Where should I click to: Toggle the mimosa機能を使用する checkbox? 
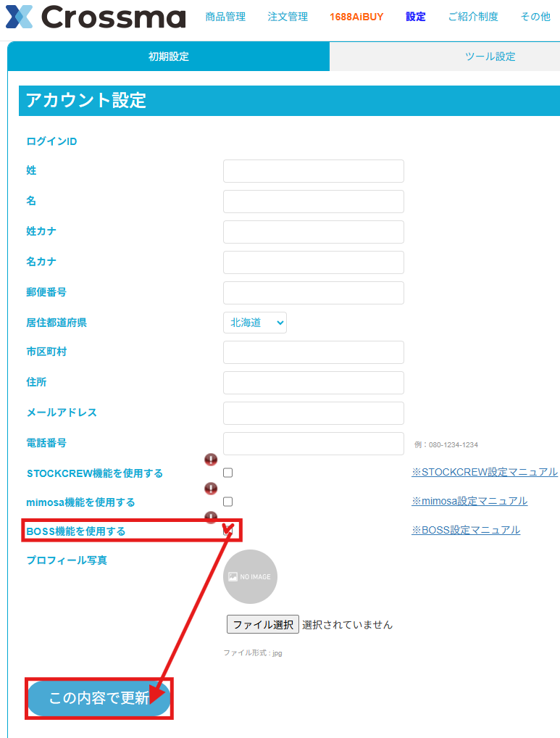[228, 502]
